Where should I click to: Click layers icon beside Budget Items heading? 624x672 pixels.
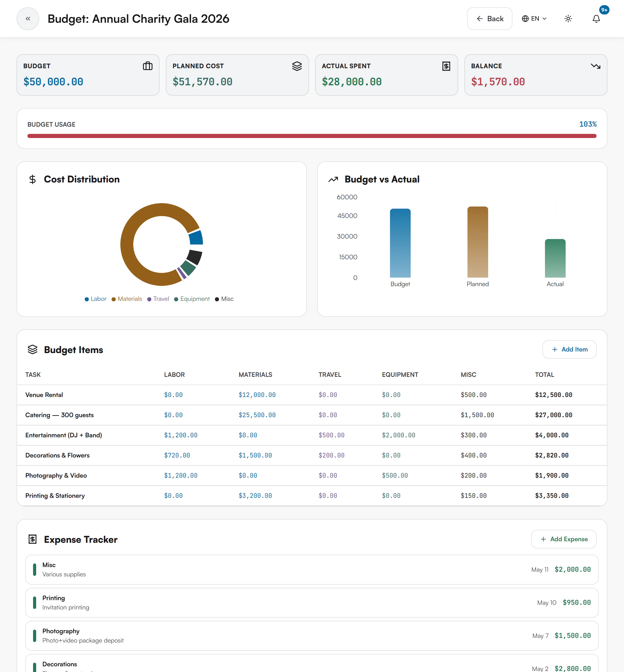tap(33, 349)
